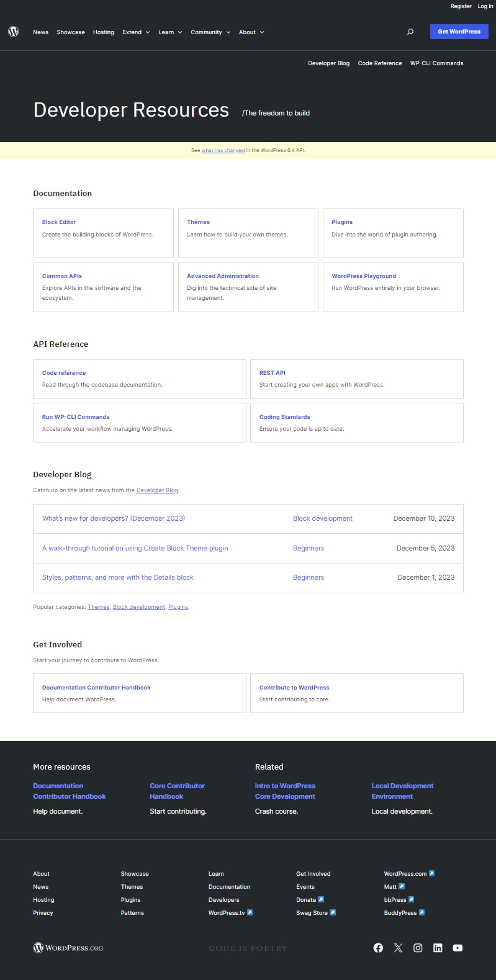Screen dimensions: 496x980
Task: Open the Code Reference sub-navigation item
Action: pos(380,63)
